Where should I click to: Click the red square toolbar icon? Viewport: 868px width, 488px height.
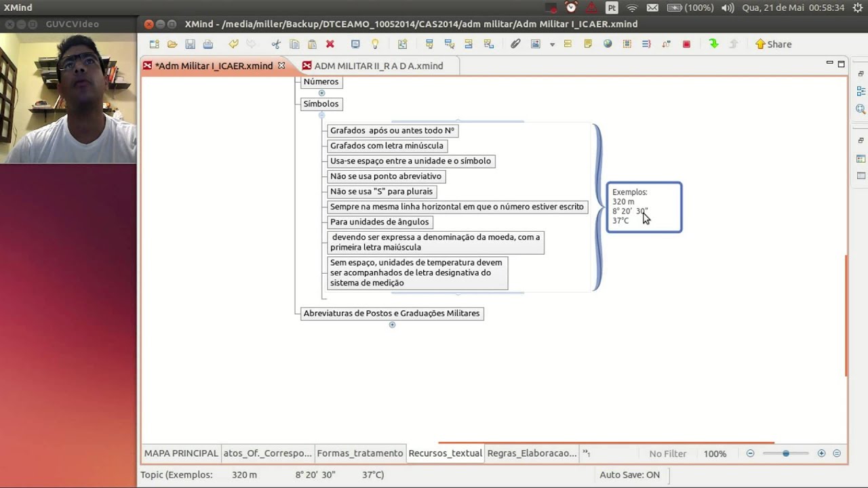pyautogui.click(x=686, y=44)
